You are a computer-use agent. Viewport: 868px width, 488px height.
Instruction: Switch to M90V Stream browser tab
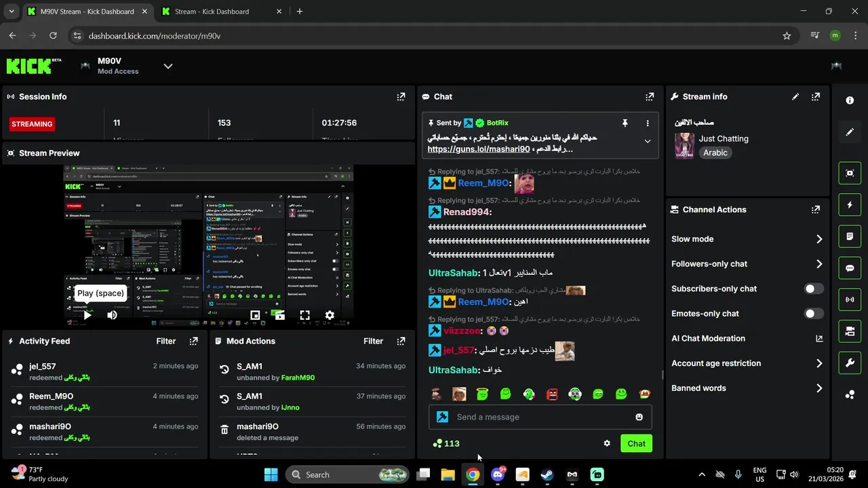point(88,12)
